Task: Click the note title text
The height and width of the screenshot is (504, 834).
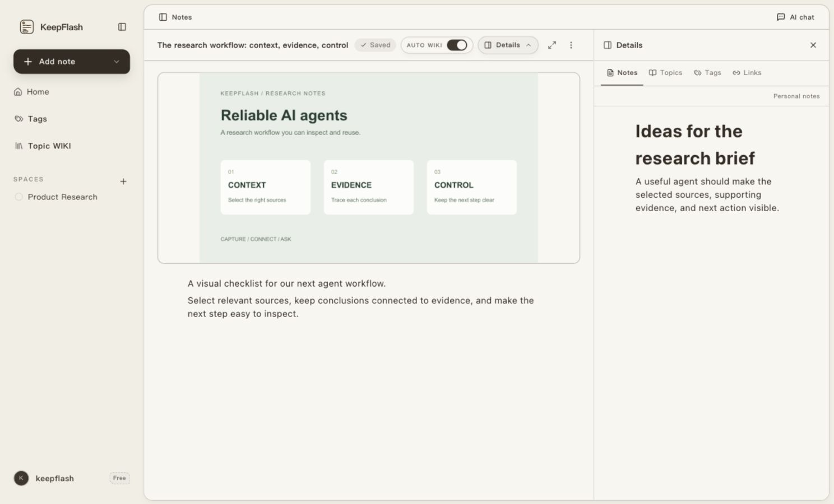Action: pos(253,45)
